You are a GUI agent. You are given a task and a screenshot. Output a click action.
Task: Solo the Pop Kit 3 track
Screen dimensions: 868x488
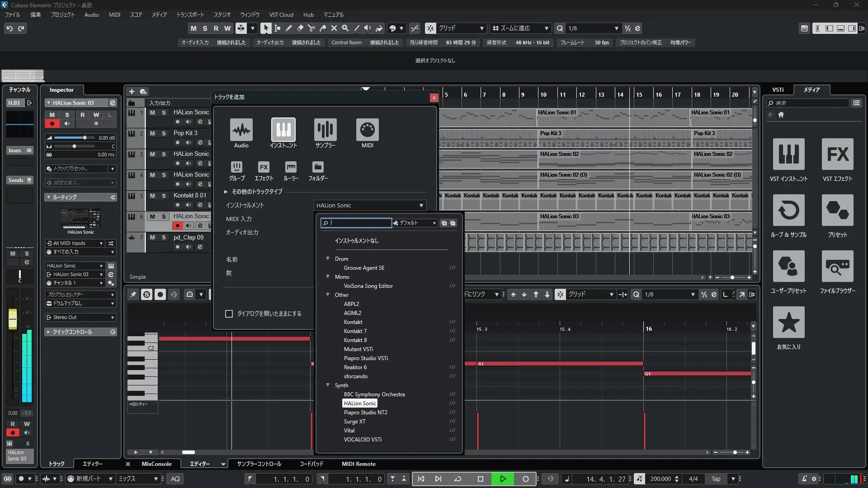164,133
